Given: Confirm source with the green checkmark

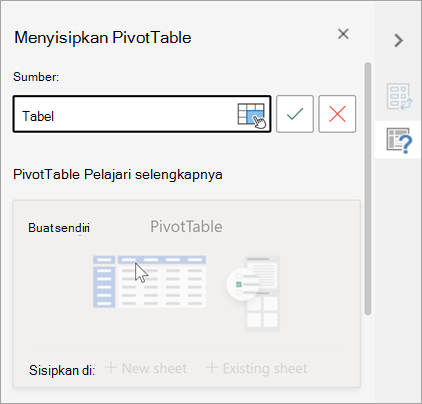Looking at the screenshot, I should tap(295, 114).
